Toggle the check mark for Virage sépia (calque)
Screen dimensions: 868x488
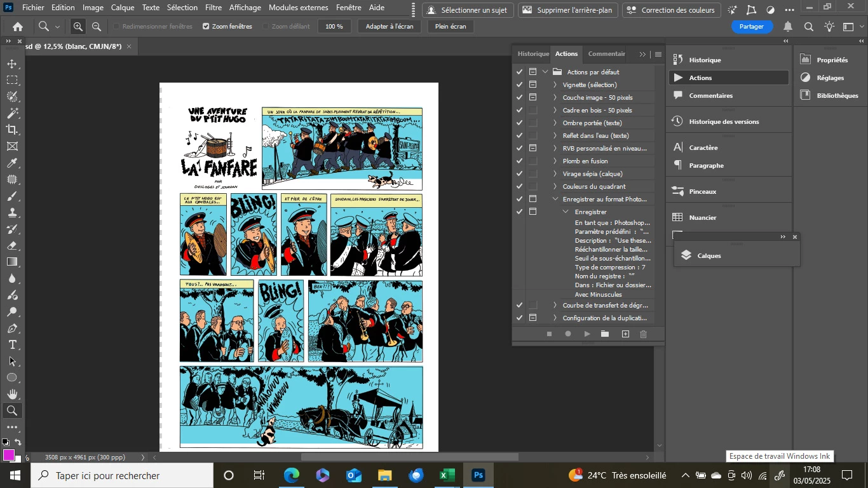pyautogui.click(x=520, y=173)
